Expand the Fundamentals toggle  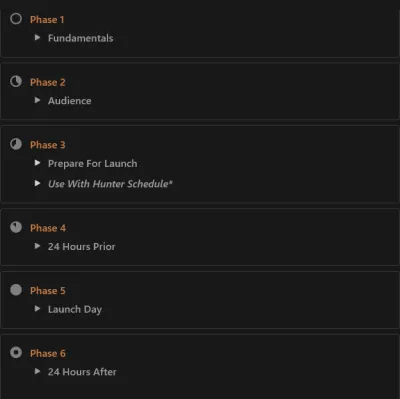tap(37, 37)
